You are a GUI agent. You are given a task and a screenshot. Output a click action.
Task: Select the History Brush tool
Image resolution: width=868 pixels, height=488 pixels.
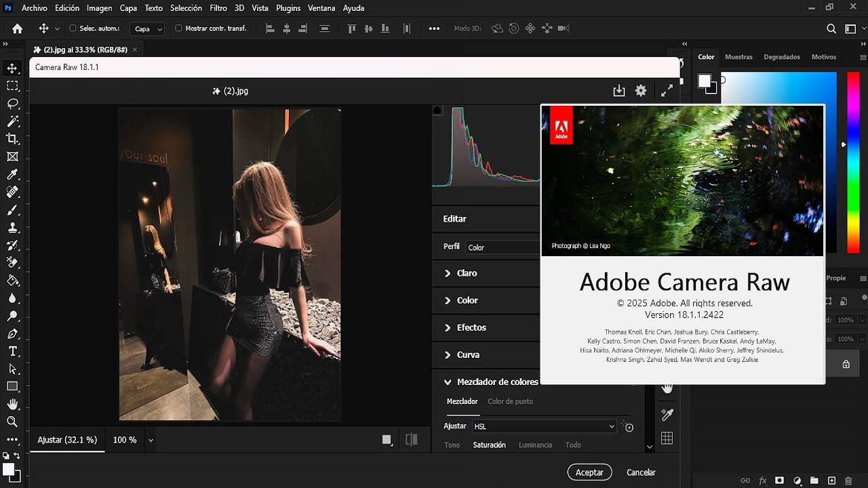(12, 245)
